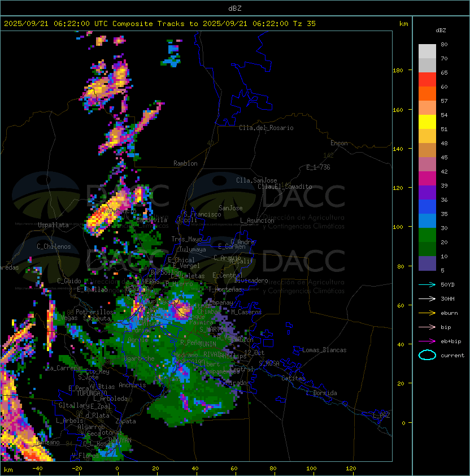
Task: Select the tan 45-48 dBZ swatch
Action: 427,150
